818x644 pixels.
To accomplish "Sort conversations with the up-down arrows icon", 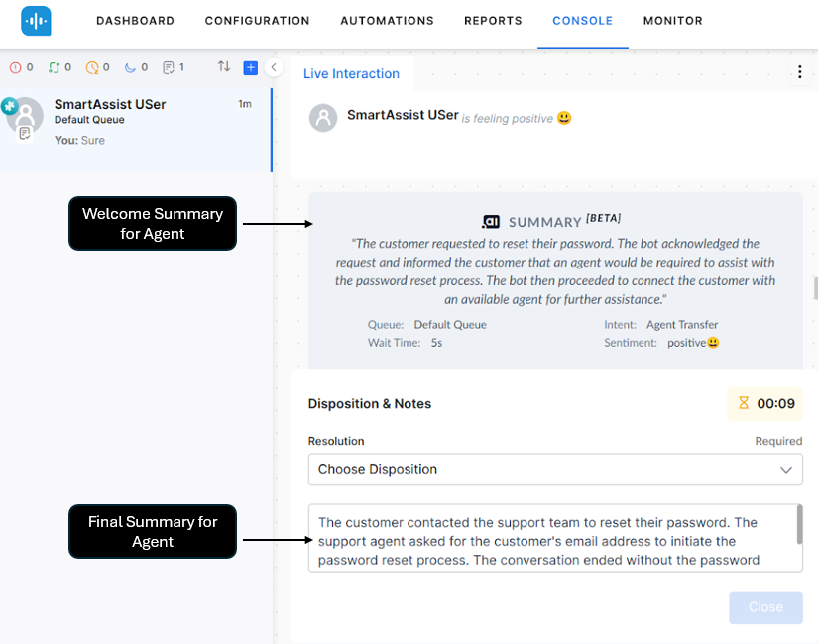I will tap(224, 67).
